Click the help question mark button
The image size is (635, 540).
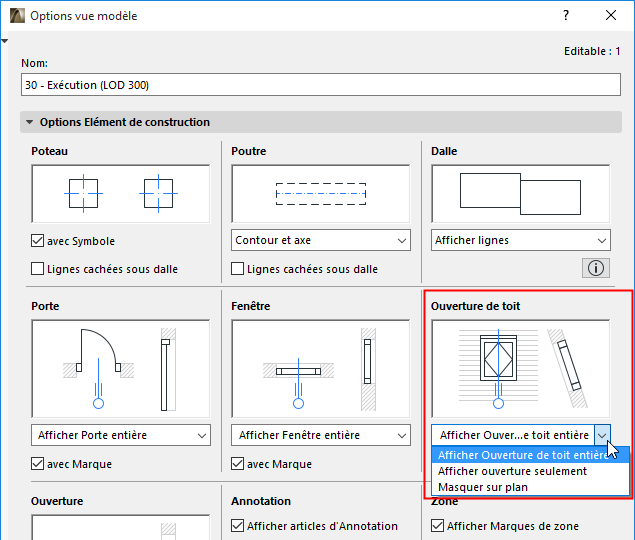566,16
